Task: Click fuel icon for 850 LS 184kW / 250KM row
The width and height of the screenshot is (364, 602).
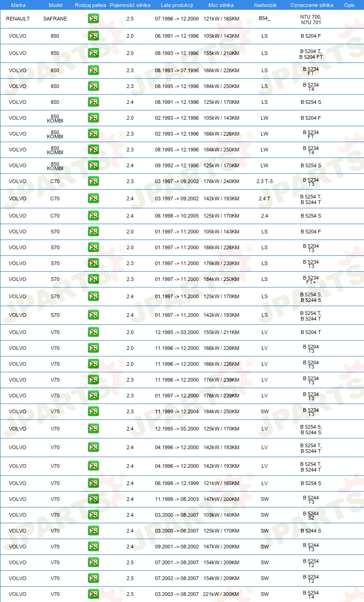Action: pyautogui.click(x=93, y=86)
